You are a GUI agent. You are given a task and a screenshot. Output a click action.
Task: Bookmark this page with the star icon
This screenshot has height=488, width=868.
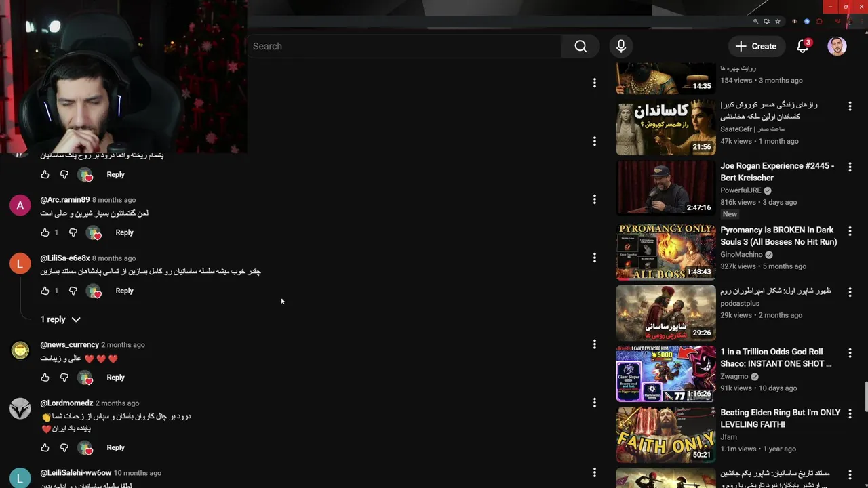(x=778, y=22)
